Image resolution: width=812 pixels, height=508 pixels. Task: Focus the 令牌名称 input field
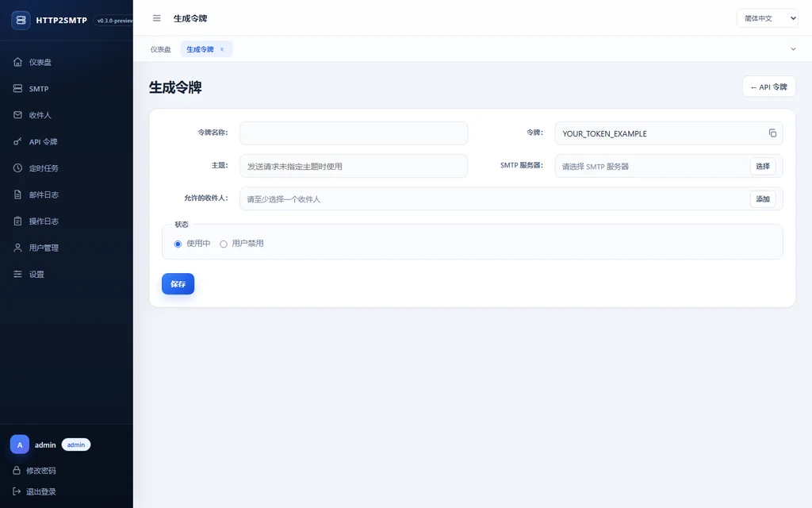point(354,133)
